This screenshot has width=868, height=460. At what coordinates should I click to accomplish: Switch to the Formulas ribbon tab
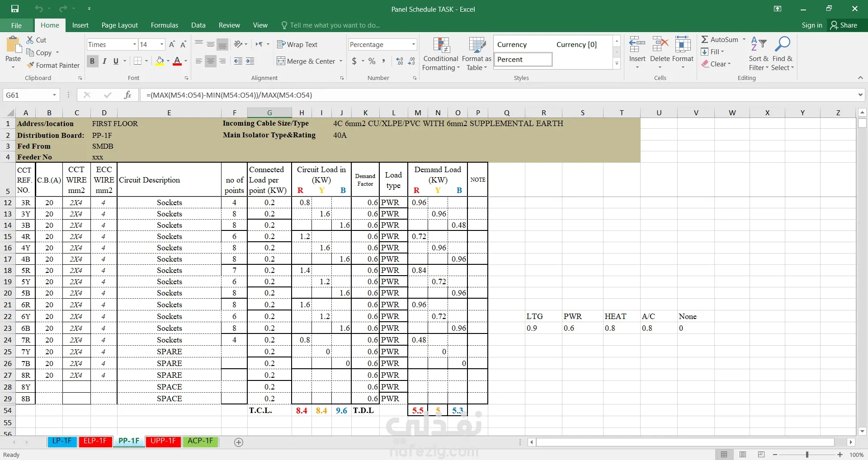pos(165,25)
